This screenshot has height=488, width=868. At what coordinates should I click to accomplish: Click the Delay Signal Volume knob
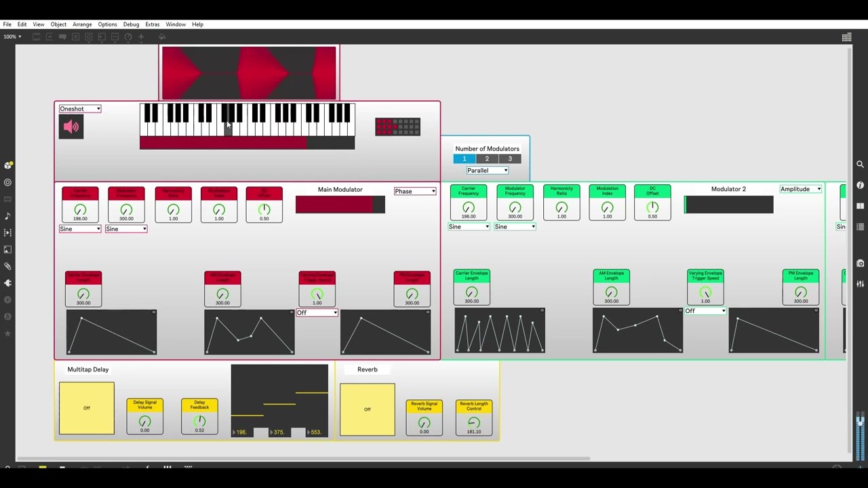[144, 421]
